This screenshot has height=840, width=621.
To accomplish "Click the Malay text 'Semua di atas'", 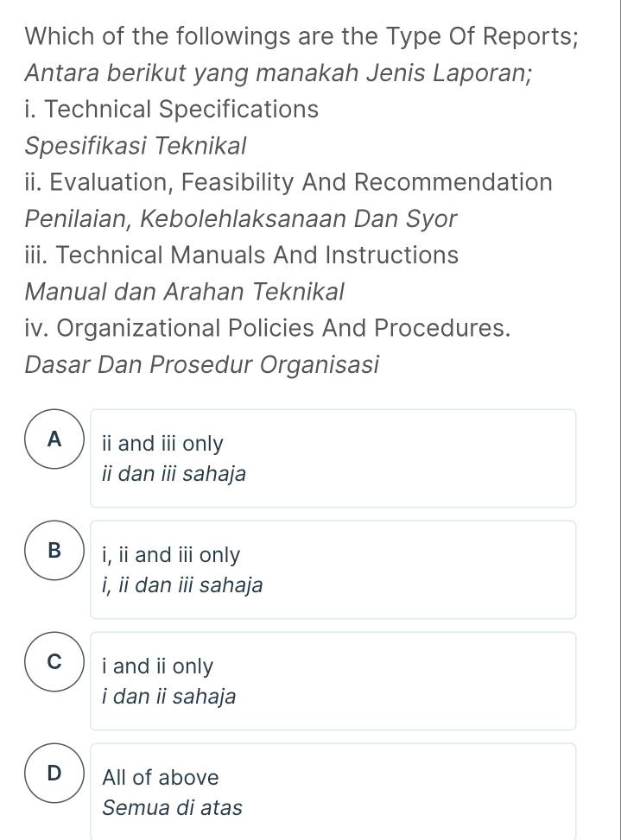I will click(x=172, y=808).
